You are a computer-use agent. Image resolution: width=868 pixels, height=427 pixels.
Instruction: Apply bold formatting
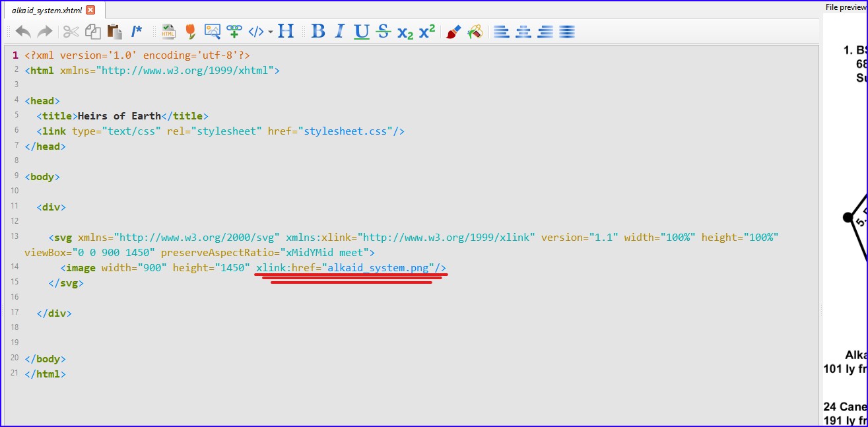pyautogui.click(x=318, y=31)
